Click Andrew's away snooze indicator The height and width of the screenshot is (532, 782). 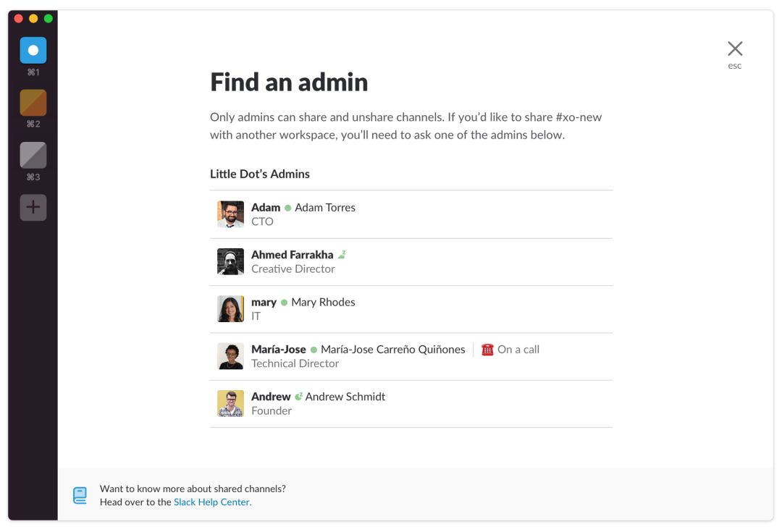tap(298, 397)
